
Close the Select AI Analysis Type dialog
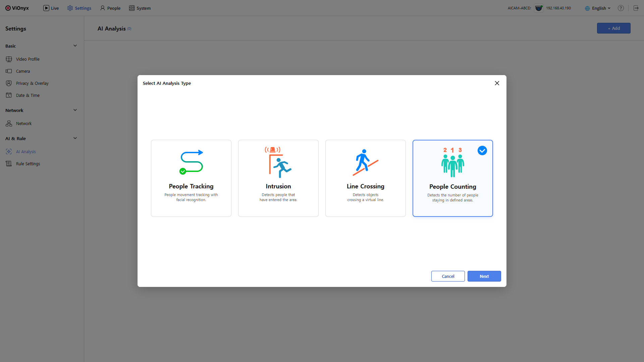(497, 83)
